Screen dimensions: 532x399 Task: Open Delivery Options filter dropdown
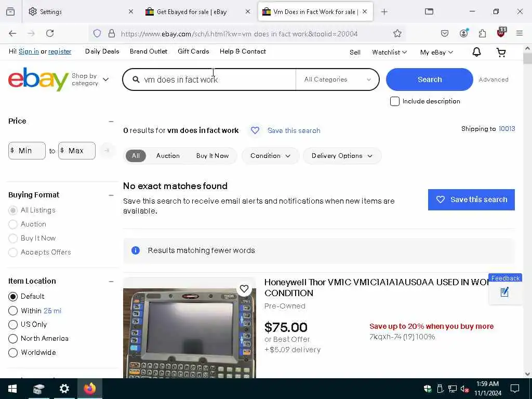pyautogui.click(x=342, y=156)
